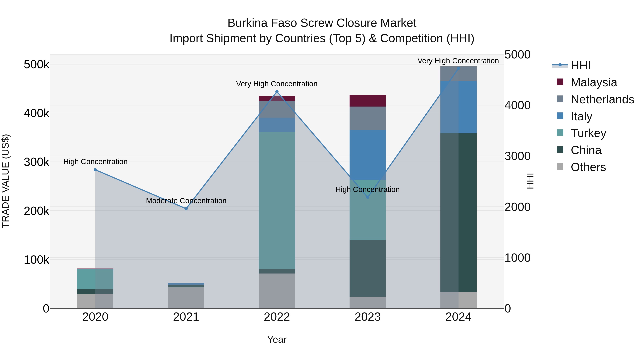Click the 2022 x-axis label

click(x=277, y=317)
